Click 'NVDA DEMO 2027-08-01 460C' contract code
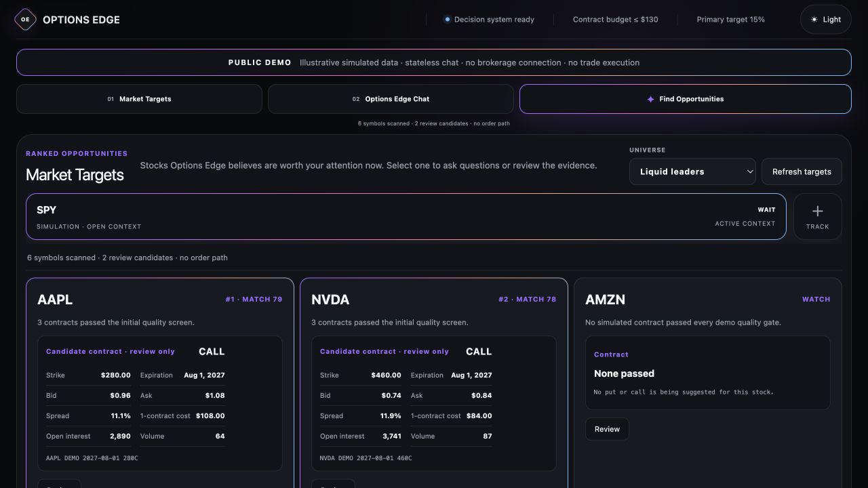 366,458
